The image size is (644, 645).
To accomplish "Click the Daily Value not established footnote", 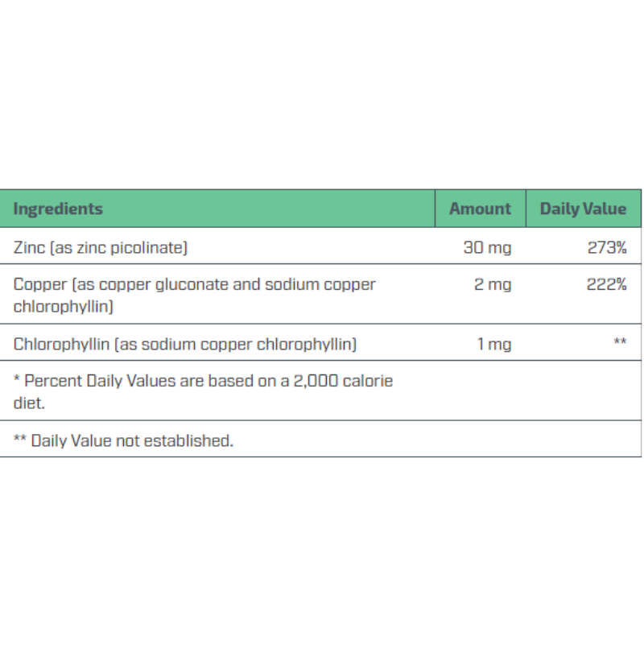I will coord(123,441).
